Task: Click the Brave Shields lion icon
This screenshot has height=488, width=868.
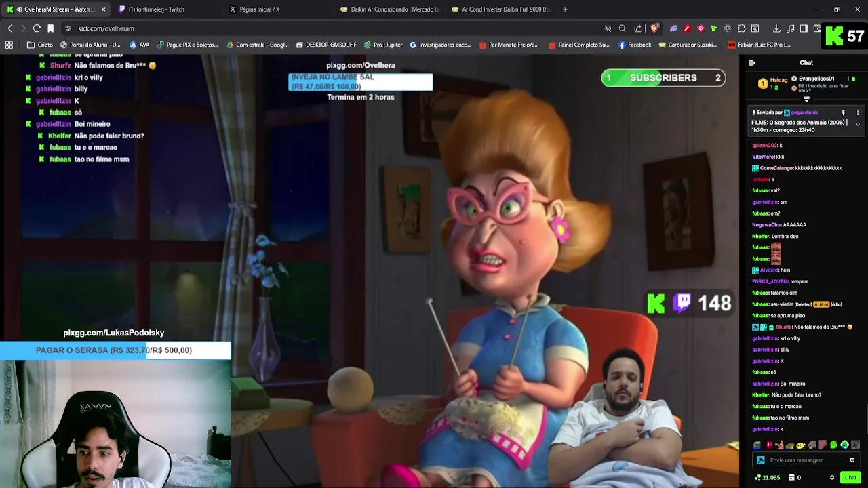Action: pyautogui.click(x=654, y=28)
